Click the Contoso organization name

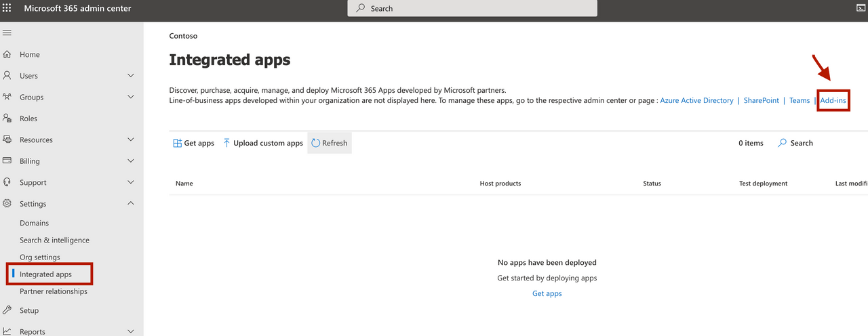click(183, 36)
